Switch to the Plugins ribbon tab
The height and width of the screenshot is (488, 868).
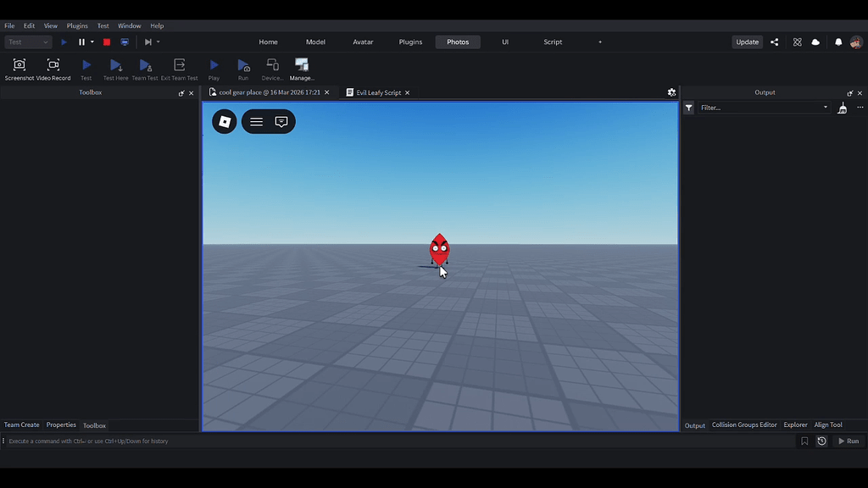(411, 42)
